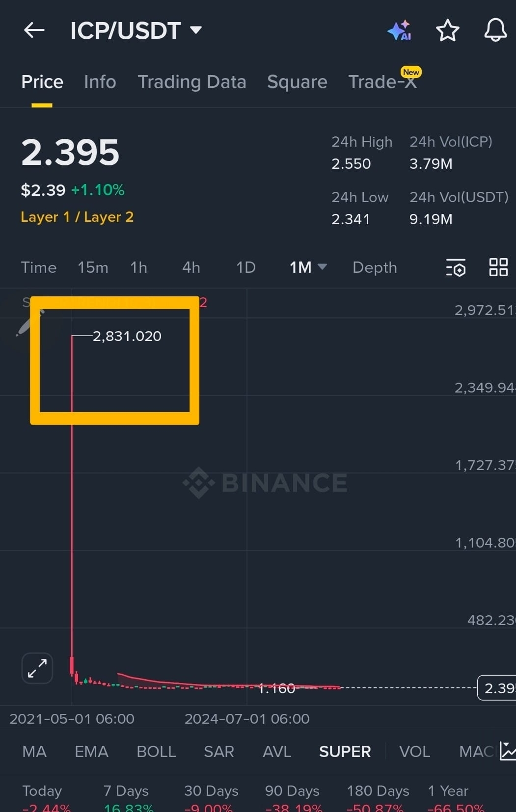Open the Square tab
This screenshot has width=516, height=812.
point(297,82)
